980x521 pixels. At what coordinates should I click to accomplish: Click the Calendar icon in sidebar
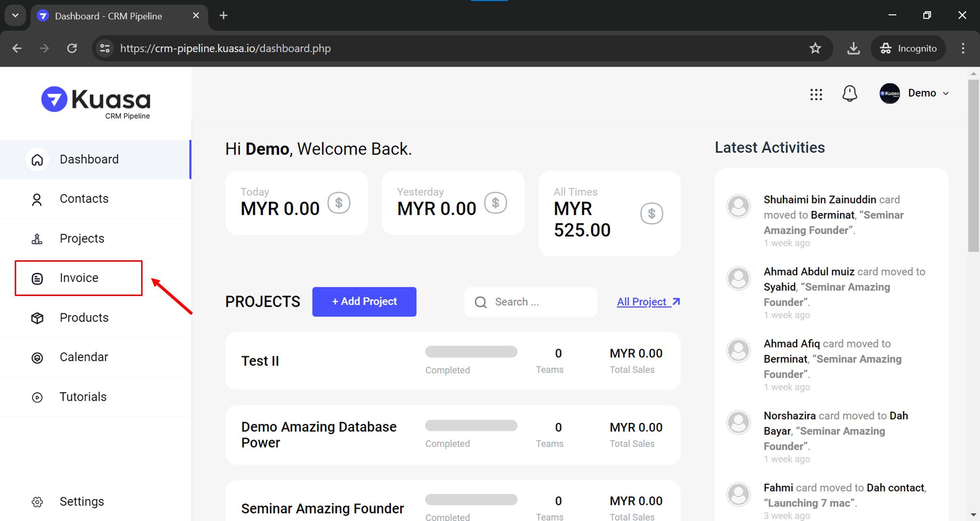pyautogui.click(x=37, y=358)
